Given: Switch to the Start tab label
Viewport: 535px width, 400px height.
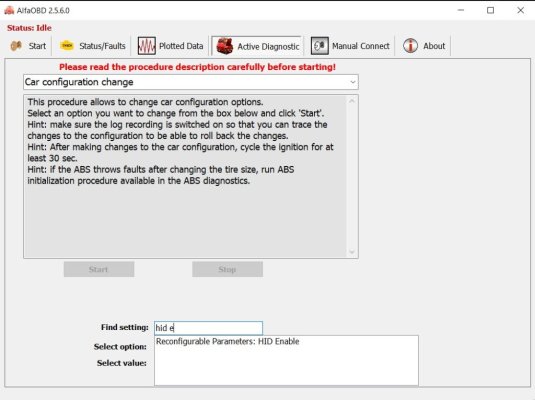Looking at the screenshot, I should 37,46.
